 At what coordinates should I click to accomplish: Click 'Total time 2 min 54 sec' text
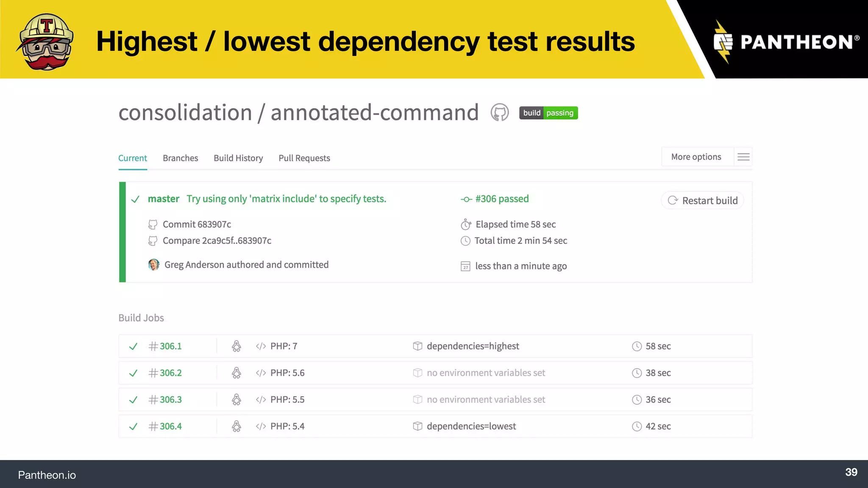pos(521,241)
